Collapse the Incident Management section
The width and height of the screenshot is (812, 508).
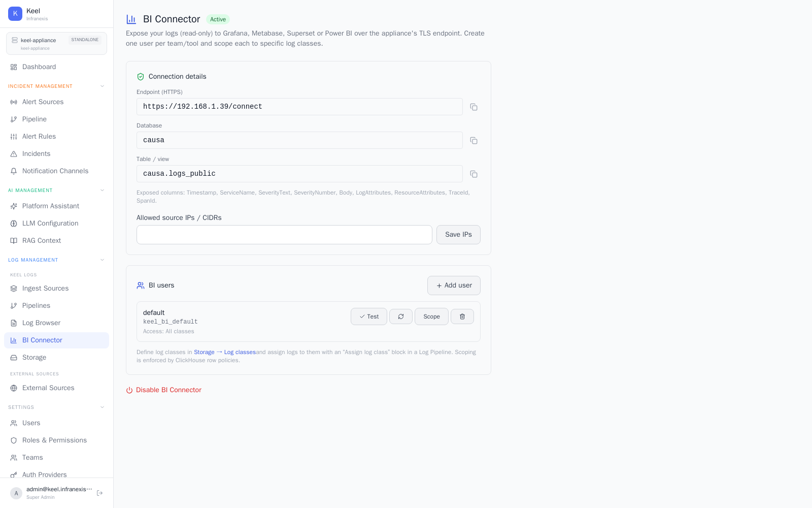pos(102,86)
